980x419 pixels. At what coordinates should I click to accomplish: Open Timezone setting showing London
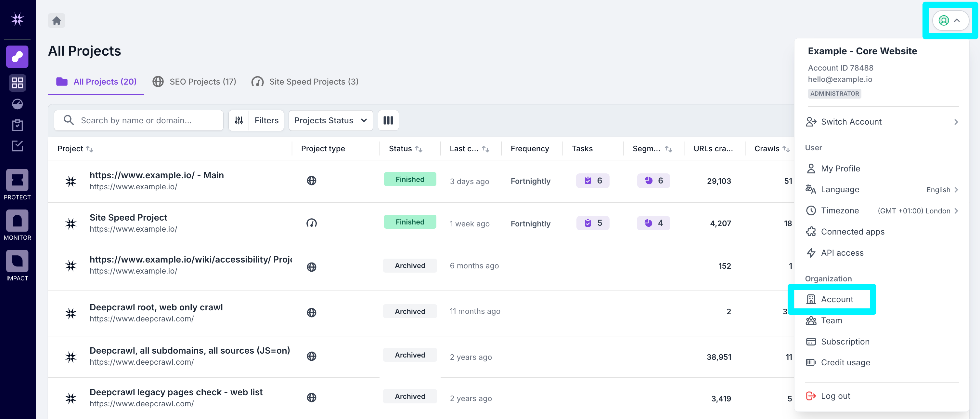(882, 211)
